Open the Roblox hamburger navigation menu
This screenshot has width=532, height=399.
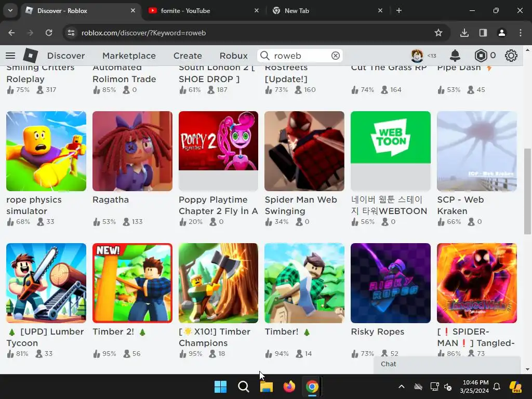click(10, 56)
